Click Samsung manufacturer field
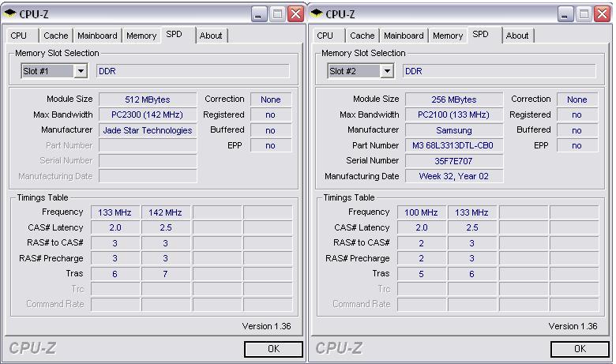This screenshot has width=616, height=364. tap(454, 130)
